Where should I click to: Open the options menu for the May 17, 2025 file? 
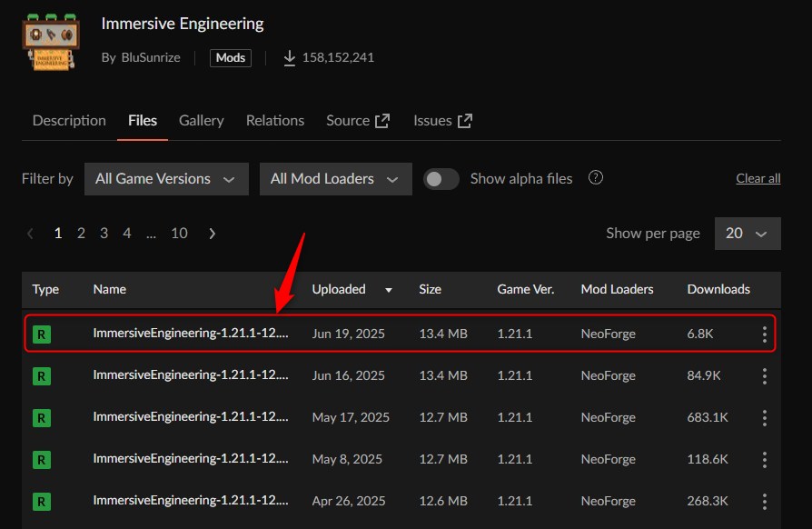[765, 418]
